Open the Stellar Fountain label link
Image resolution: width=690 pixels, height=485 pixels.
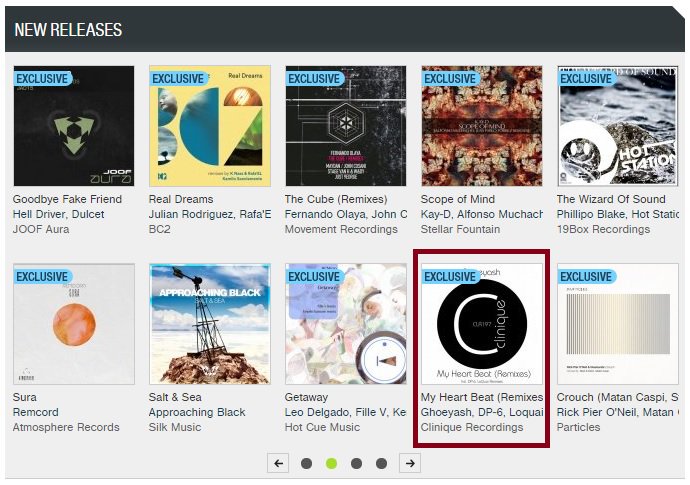click(460, 229)
